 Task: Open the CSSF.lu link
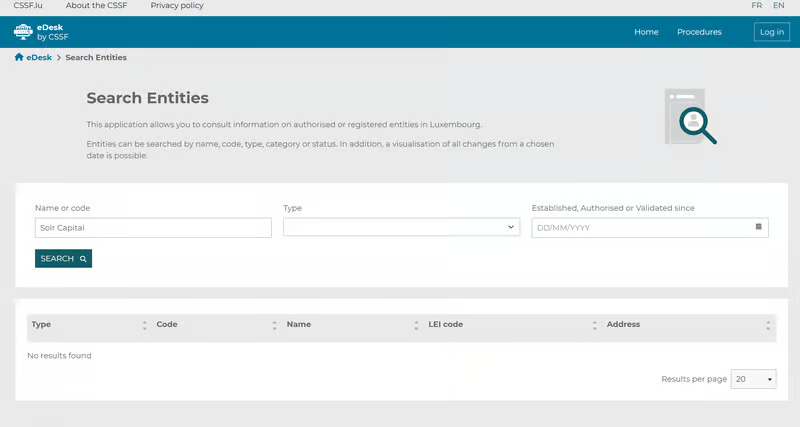coord(30,6)
